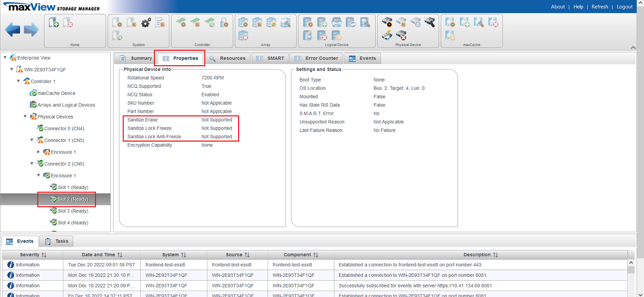Click the Logout link
This screenshot has width=644, height=297.
coord(624,7)
